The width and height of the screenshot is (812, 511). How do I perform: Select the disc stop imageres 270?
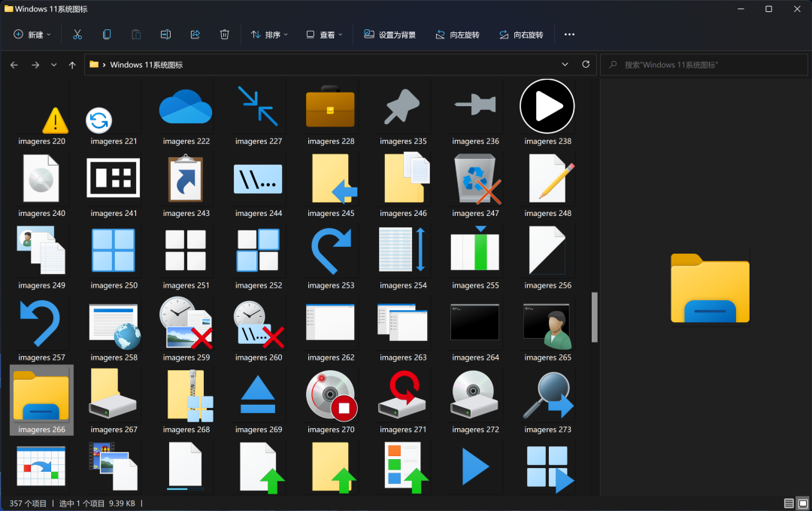(x=330, y=402)
